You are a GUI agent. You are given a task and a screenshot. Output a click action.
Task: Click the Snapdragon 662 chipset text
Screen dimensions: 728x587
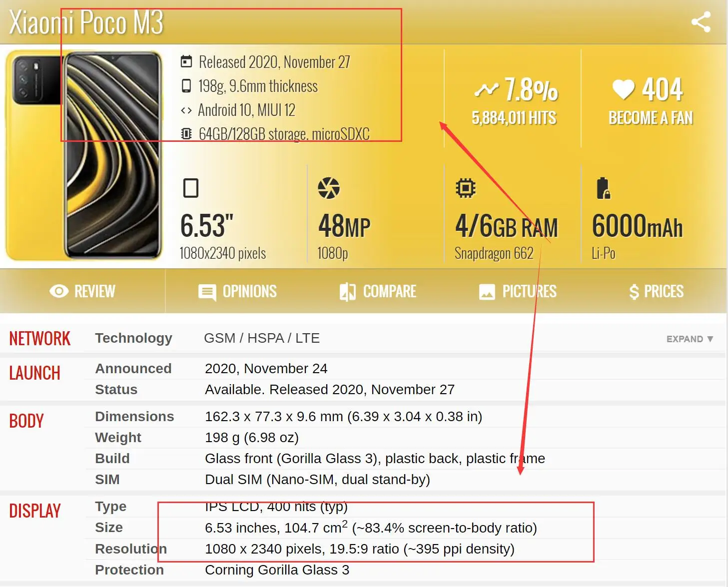click(494, 254)
